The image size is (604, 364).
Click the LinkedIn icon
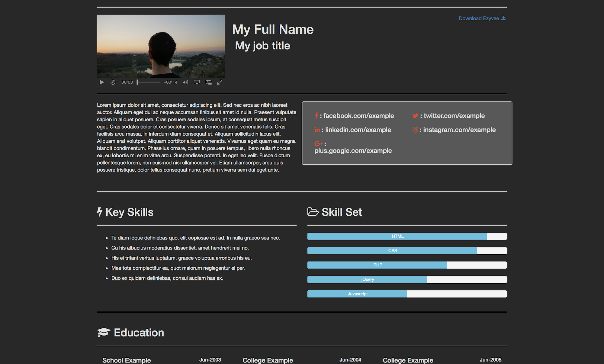[x=317, y=130]
